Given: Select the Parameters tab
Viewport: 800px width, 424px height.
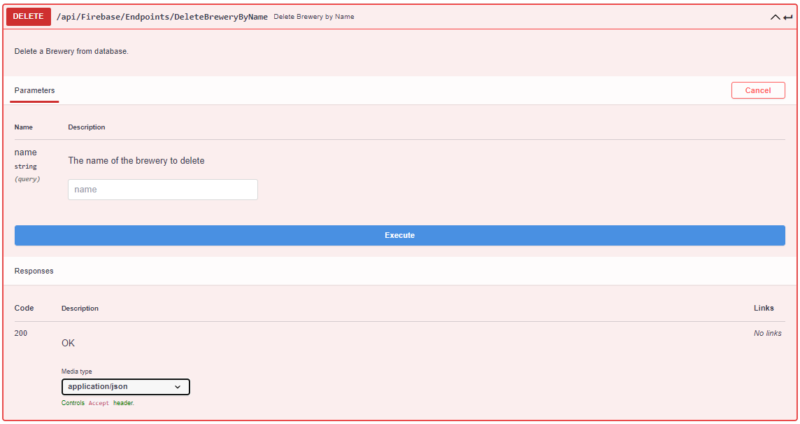Looking at the screenshot, I should coord(34,90).
